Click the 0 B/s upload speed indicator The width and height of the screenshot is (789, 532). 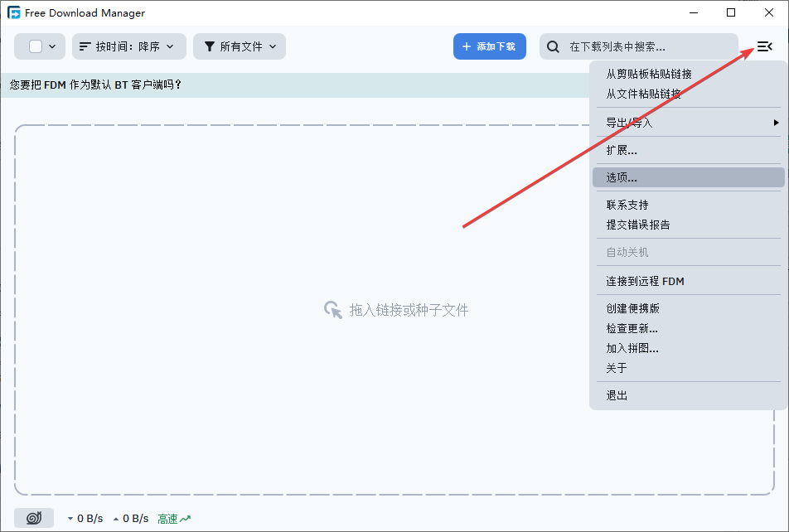(134, 518)
